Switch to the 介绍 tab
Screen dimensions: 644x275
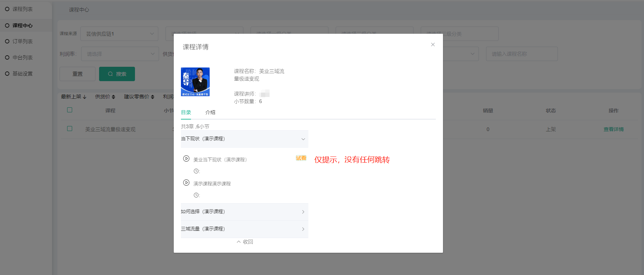click(210, 112)
